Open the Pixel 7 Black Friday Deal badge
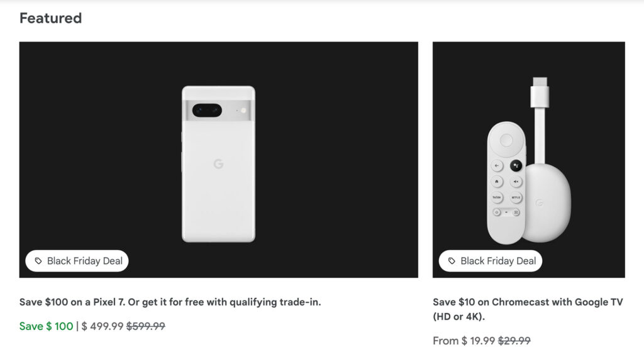This screenshot has height=362, width=644. coord(77,261)
